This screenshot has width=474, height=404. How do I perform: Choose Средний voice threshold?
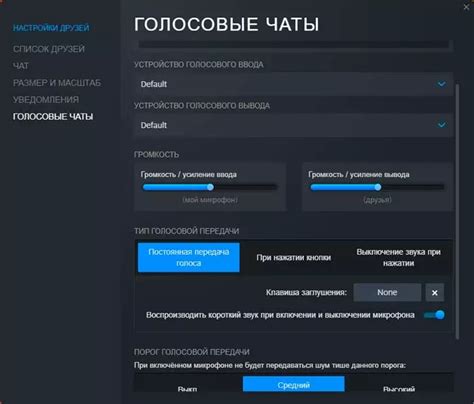coord(294,385)
